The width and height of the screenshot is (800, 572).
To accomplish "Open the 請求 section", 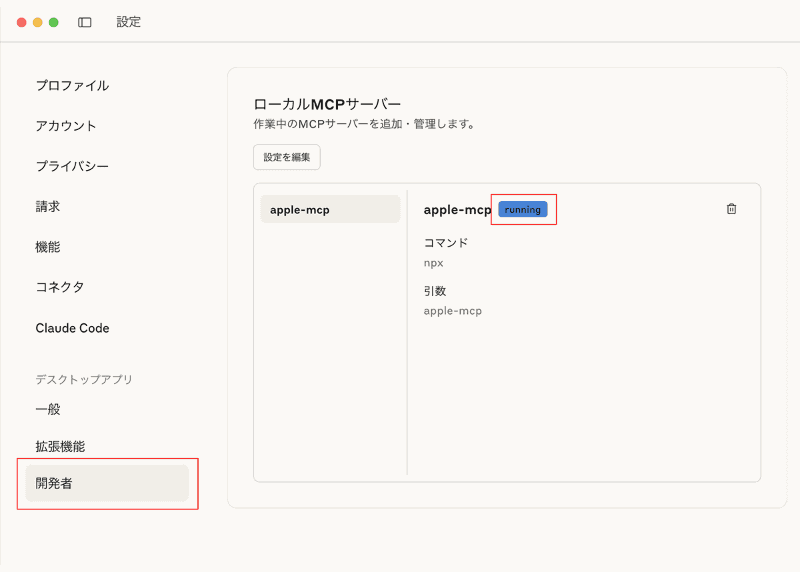I will (48, 206).
